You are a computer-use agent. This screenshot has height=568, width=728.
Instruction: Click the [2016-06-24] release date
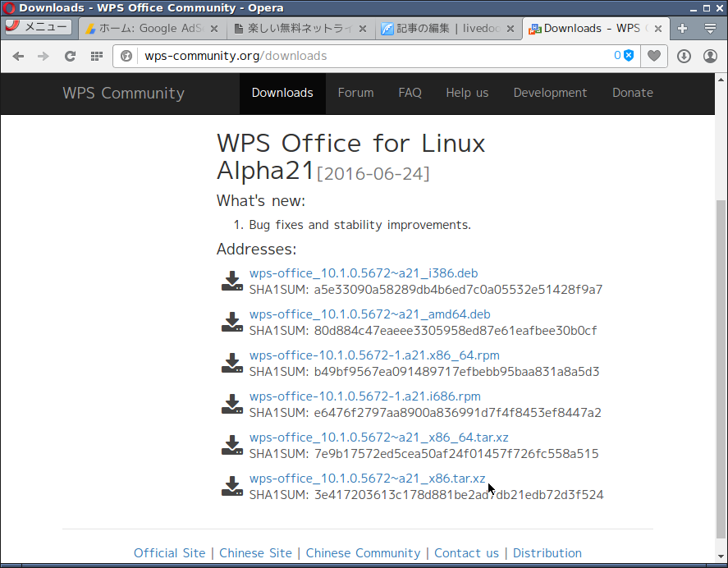tap(373, 174)
